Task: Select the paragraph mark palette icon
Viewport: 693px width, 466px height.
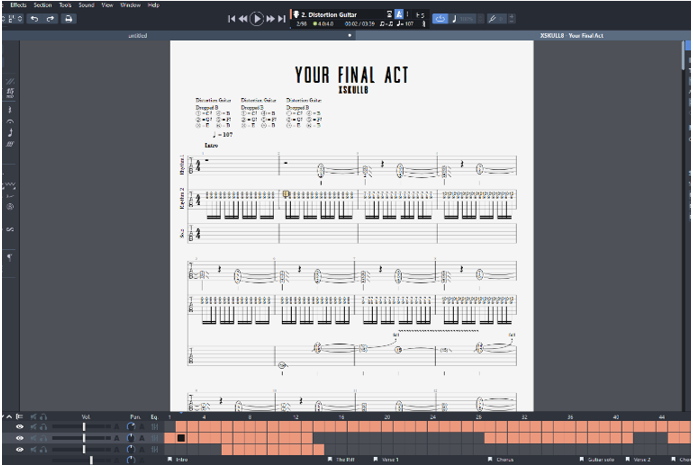Action: point(10,257)
